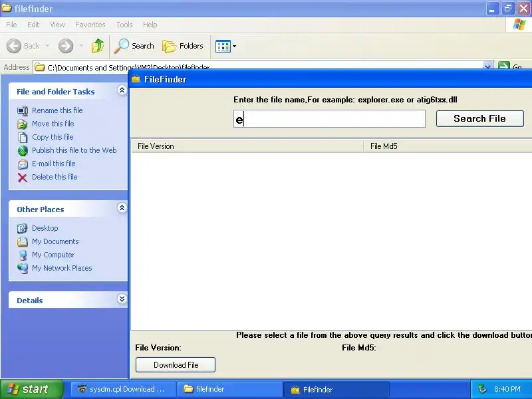
Task: Select the Delete this file link
Action: [55, 177]
